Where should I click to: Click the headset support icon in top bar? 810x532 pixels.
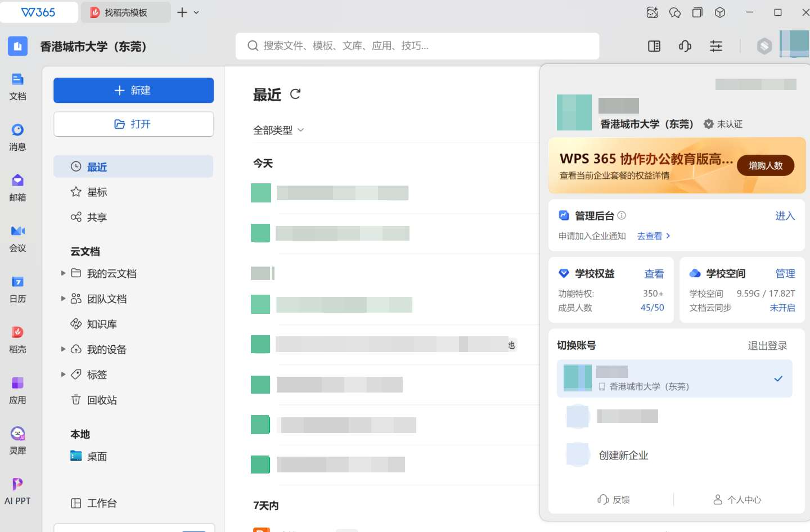pos(685,46)
